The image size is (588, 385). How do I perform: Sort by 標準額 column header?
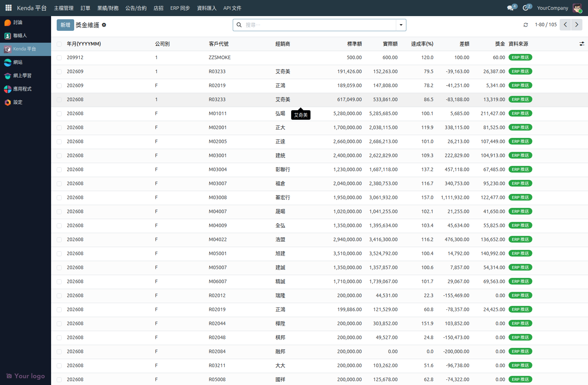(355, 44)
